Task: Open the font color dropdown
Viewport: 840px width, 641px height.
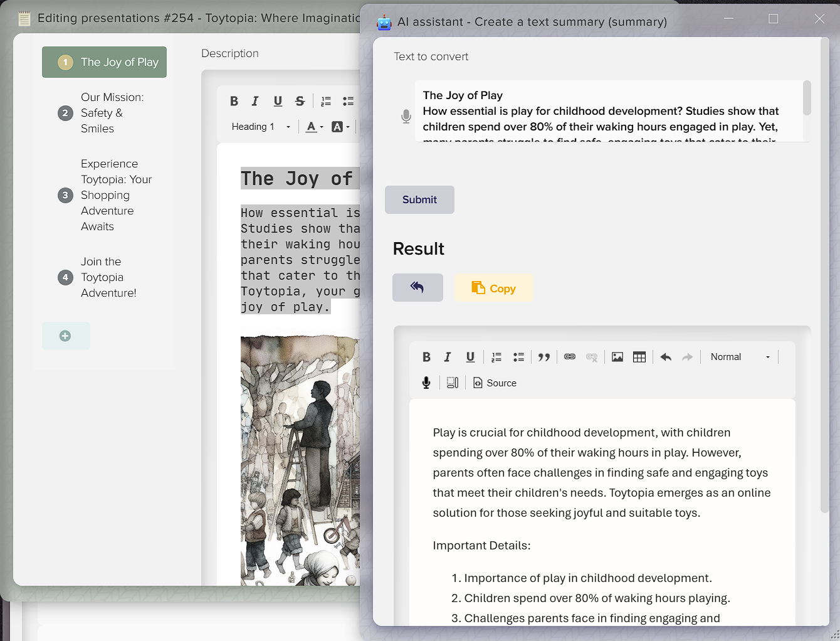Action: pyautogui.click(x=314, y=127)
